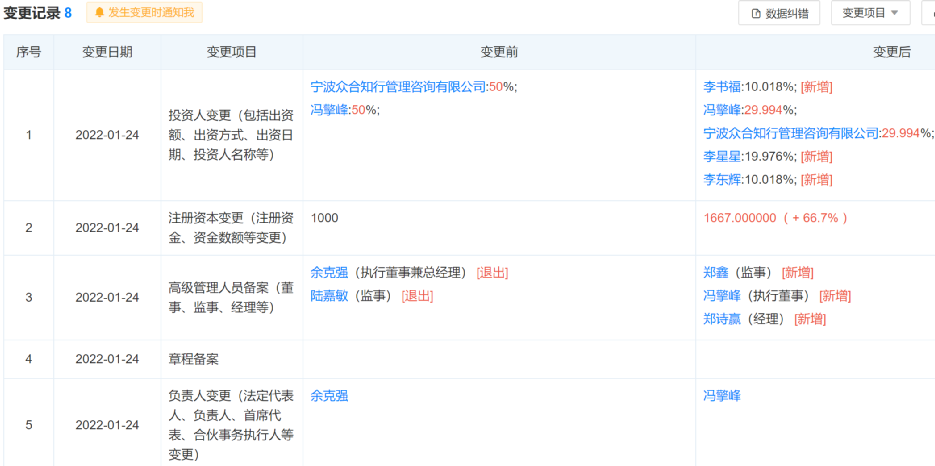Viewport: 935px width, 466px height.
Task: Click 新增 tag next to 郑诗赢
Action: pos(810,319)
